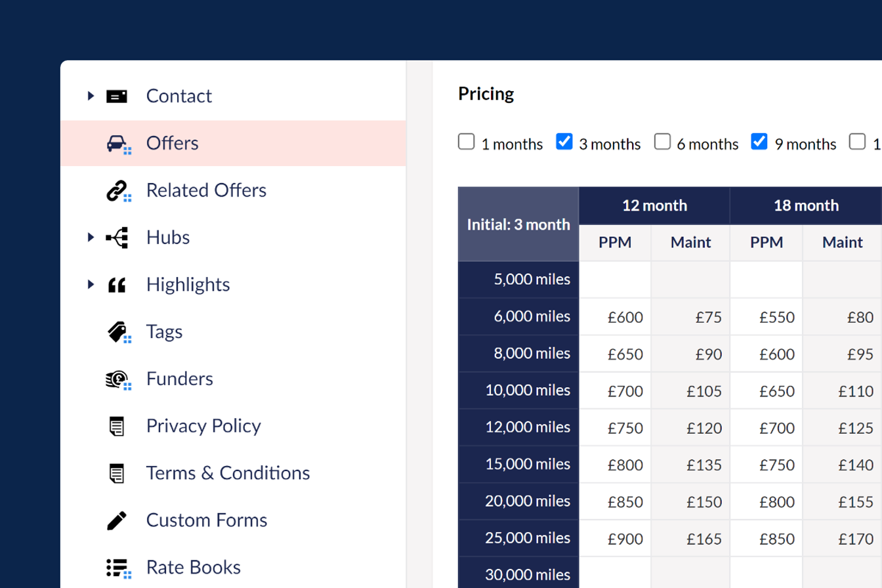
Task: Click the 12 month PPM cell for 8,000 miles
Action: click(616, 354)
